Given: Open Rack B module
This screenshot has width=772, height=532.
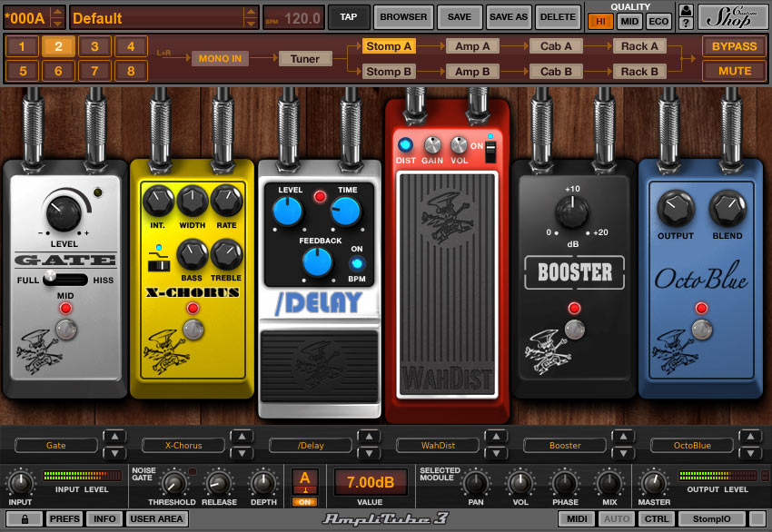Looking at the screenshot, I should point(639,72).
